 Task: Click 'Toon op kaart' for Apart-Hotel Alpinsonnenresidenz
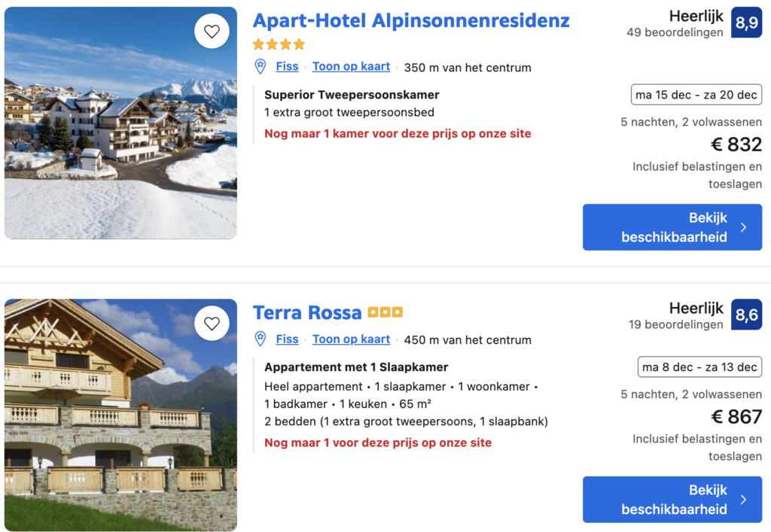tap(351, 66)
